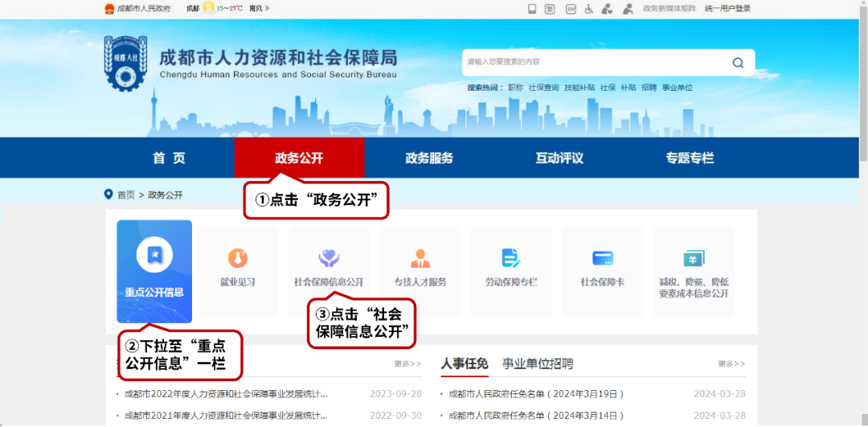Open 政务新媒体矩阵 link
868x427 pixels.
[x=669, y=9]
